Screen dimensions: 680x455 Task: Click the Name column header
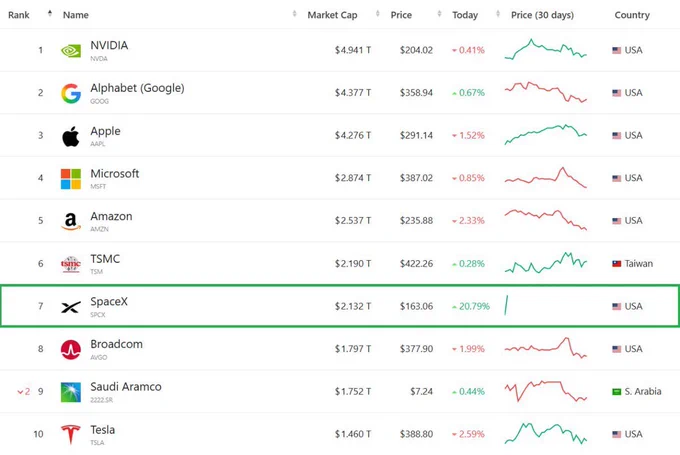(x=76, y=15)
